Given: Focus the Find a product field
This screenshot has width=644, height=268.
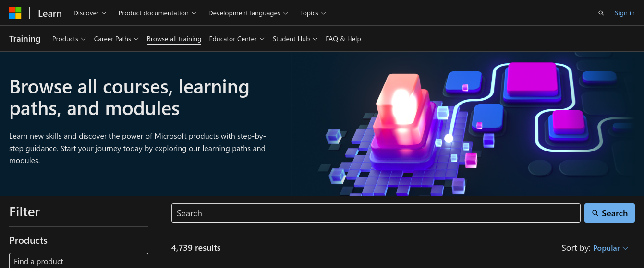Looking at the screenshot, I should 79,261.
